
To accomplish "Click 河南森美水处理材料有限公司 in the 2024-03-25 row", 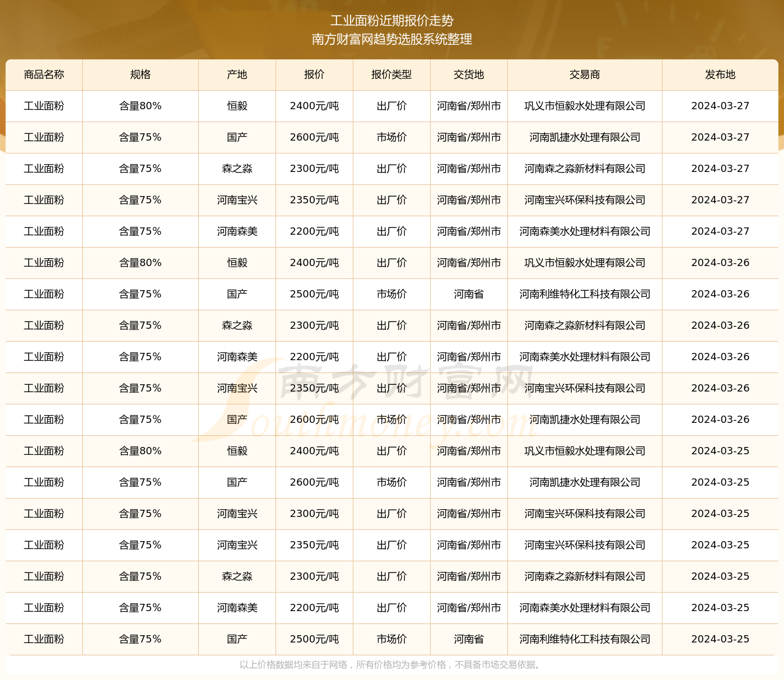I will [585, 608].
